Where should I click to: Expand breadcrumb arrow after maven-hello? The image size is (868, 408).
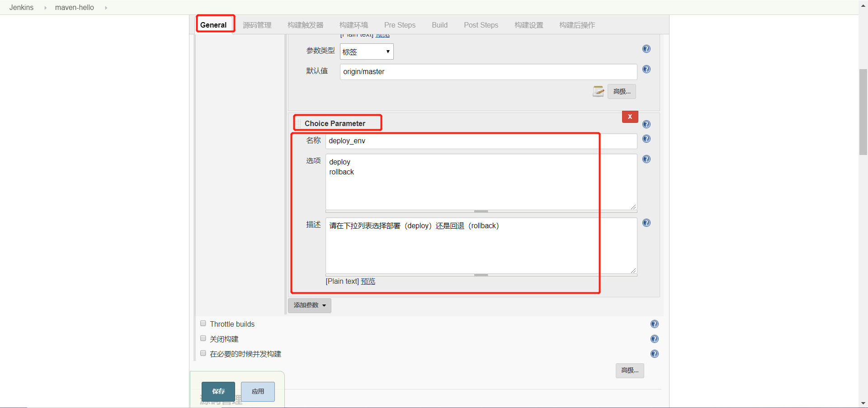click(x=106, y=8)
